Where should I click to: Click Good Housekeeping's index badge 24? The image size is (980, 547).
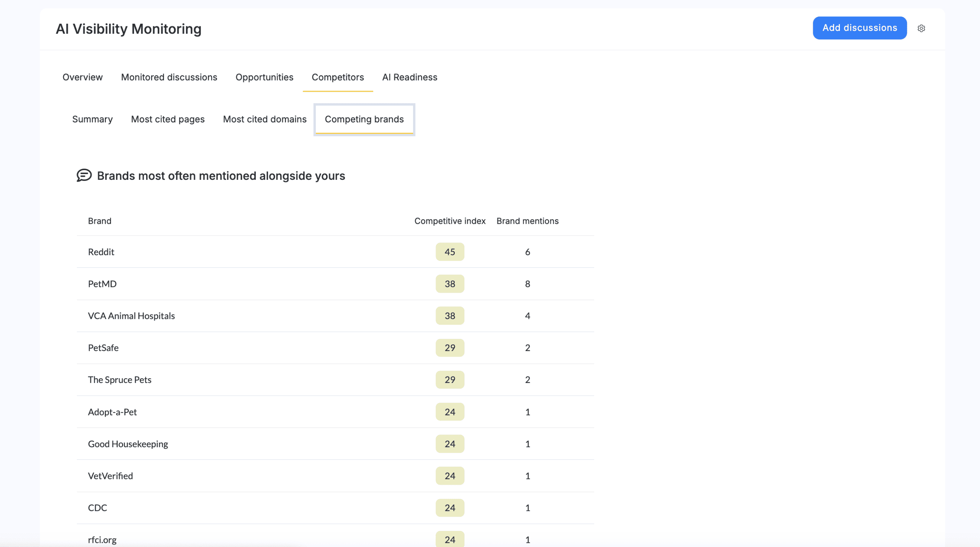pos(450,444)
